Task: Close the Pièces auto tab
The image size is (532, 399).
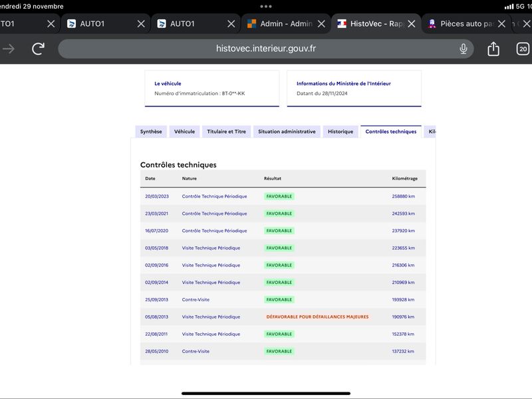Action: click(501, 24)
